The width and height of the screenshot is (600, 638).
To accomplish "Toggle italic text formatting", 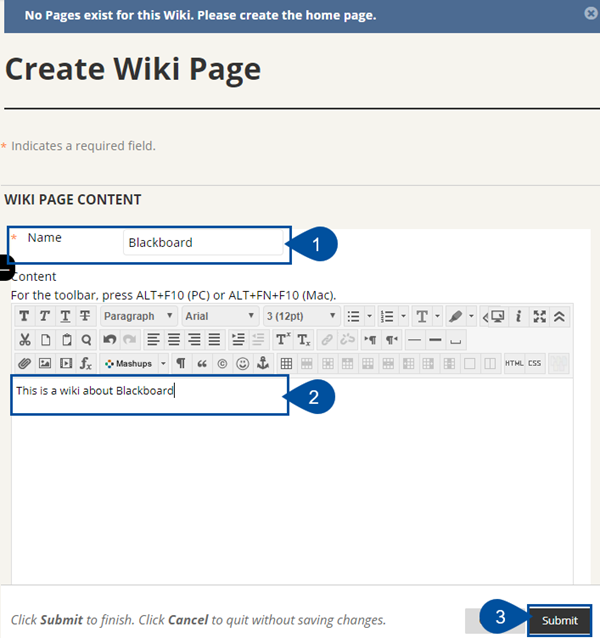I will coord(44,316).
